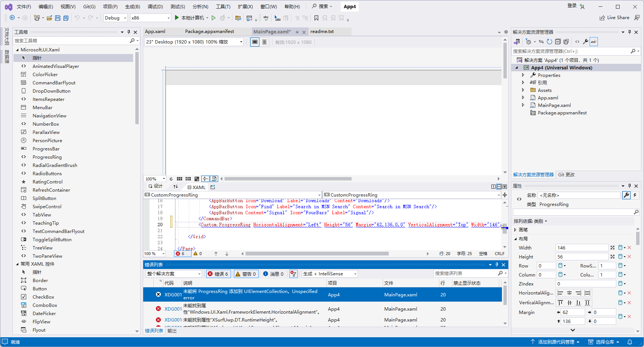Set VerticalAlignment to Top
644x347 pixels.
[560, 303]
